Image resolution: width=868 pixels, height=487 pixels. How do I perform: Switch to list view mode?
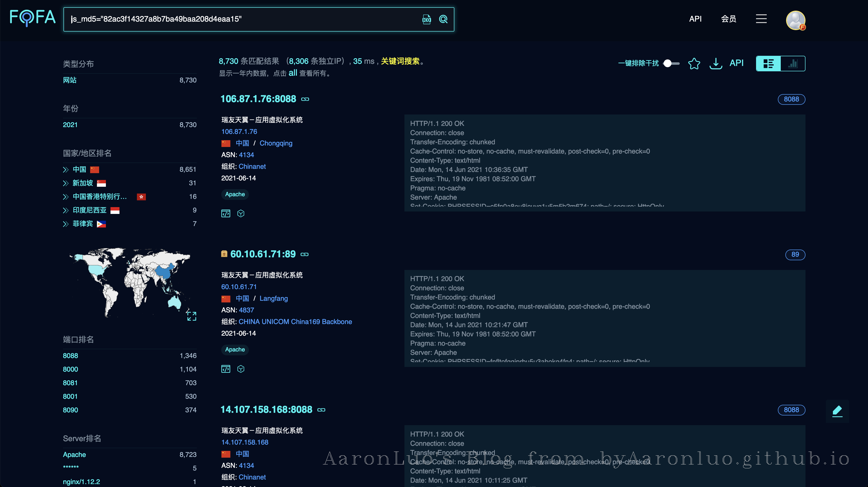(x=768, y=63)
